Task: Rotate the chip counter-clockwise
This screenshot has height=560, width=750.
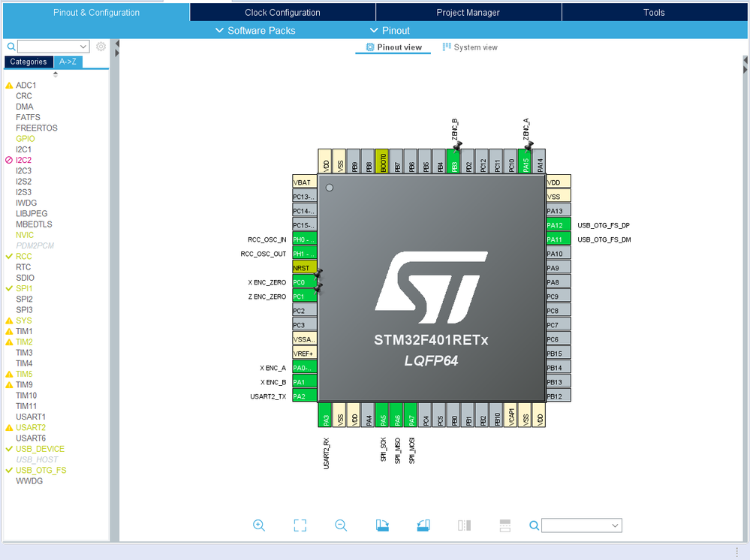Action: coord(423,525)
